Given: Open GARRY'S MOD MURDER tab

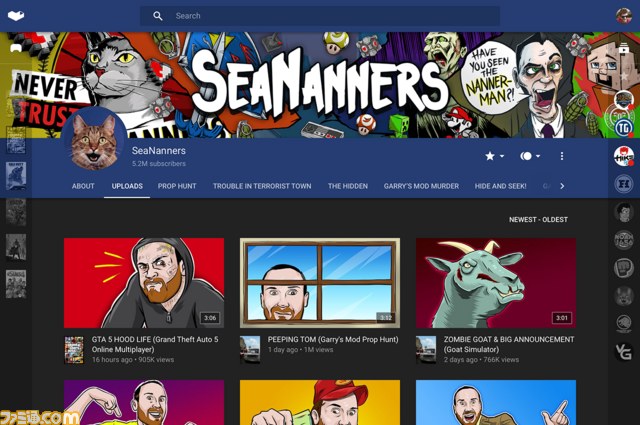Looking at the screenshot, I should 421,186.
